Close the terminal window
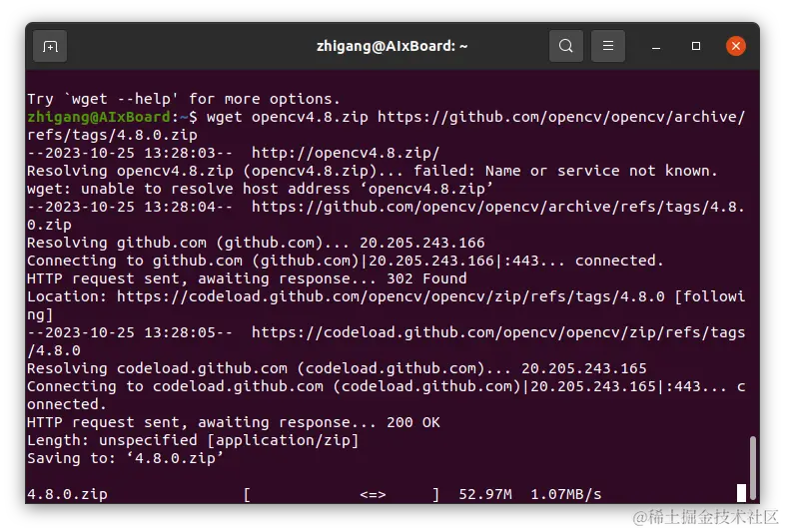Screen dimensions: 785x532 735,46
